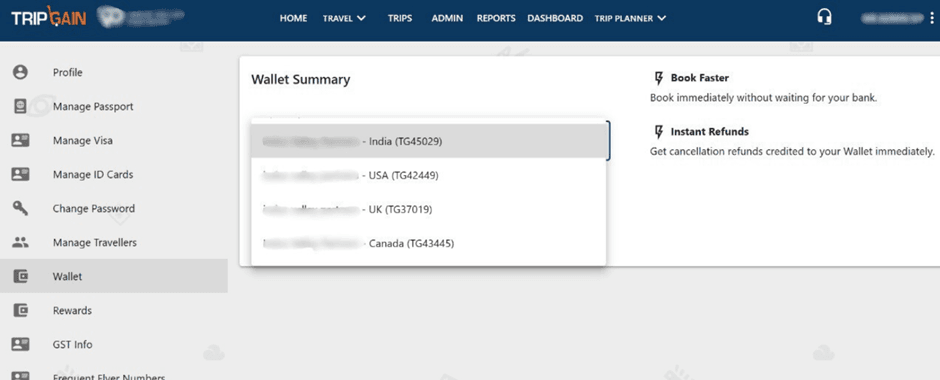Click the Change Password key icon
This screenshot has height=380, width=940.
coord(20,209)
